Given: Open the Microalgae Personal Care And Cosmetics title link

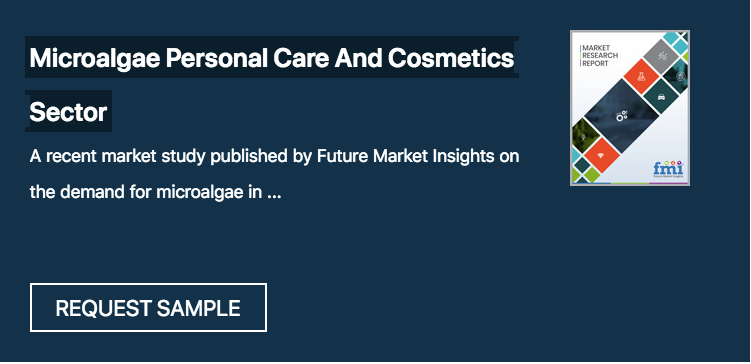Looking at the screenshot, I should [272, 58].
